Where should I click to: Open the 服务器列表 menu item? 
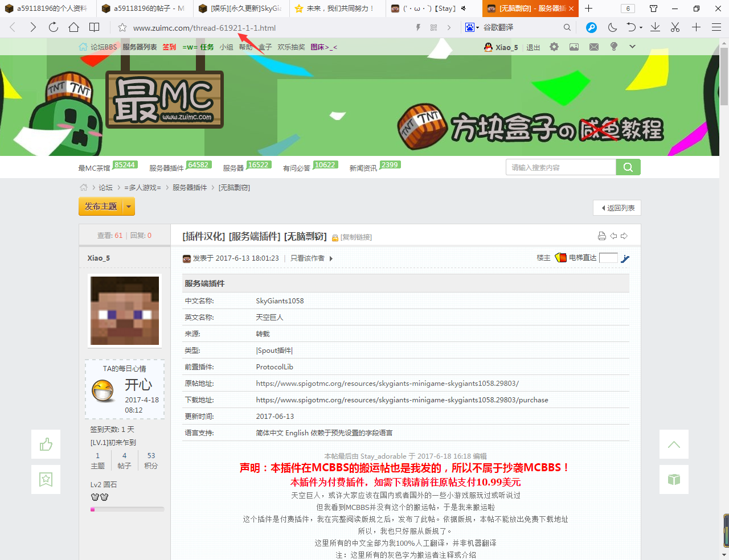(x=140, y=47)
